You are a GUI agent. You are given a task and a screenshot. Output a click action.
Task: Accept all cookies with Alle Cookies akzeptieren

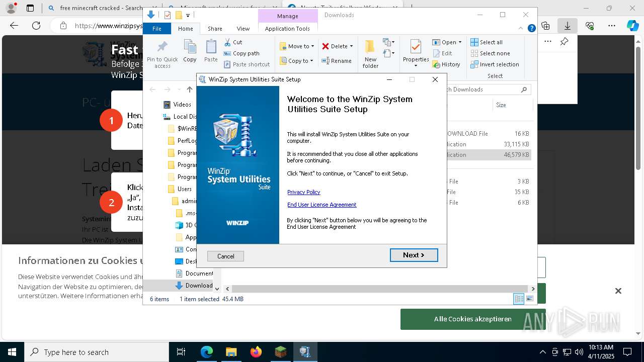tap(473, 319)
